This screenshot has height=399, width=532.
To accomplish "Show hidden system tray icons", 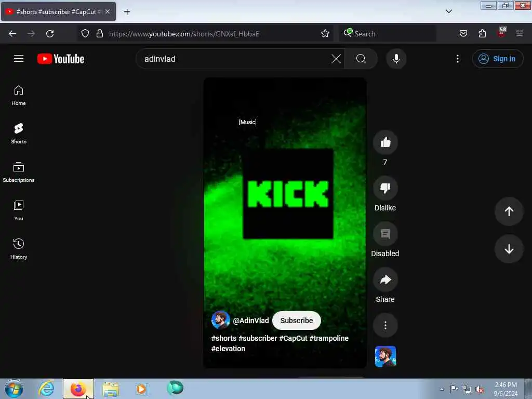I will [442, 389].
